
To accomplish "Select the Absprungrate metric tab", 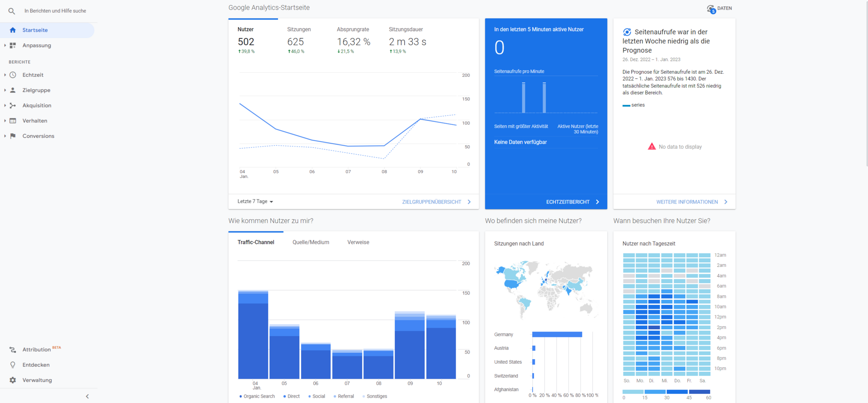I will click(354, 41).
